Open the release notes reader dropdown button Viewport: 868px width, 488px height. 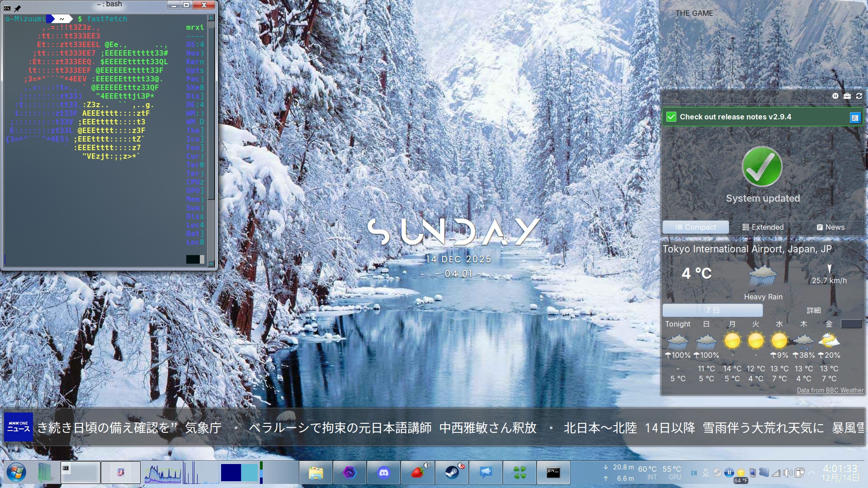(855, 118)
